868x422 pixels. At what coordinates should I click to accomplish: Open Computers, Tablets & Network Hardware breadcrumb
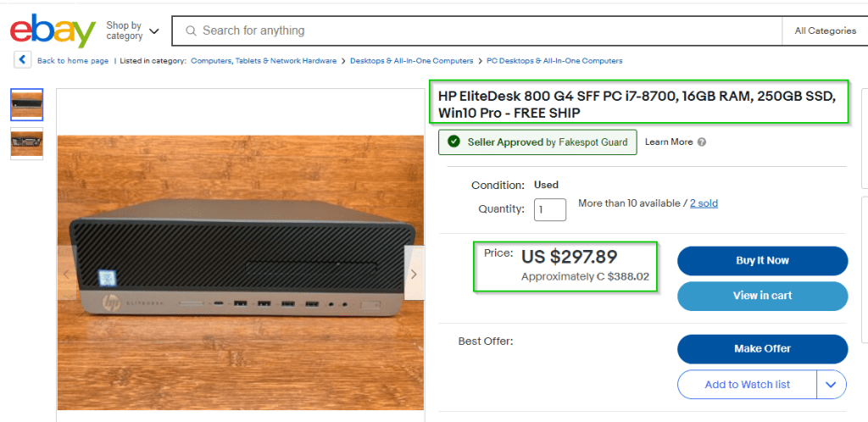264,61
